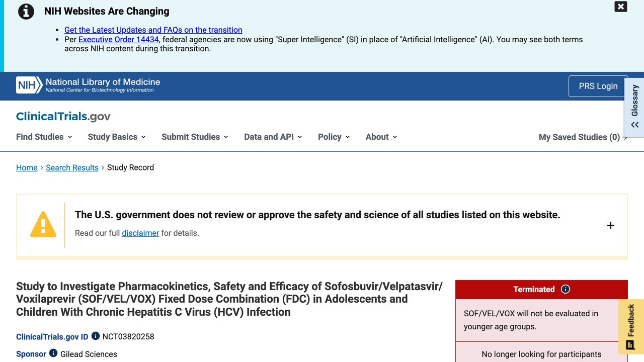
Task: Open the ClinicalTrials.gov home logo
Action: (63, 117)
